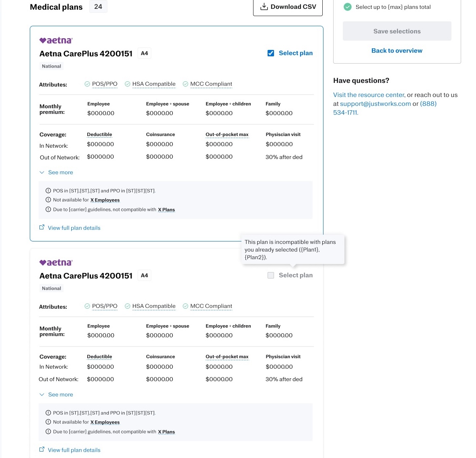
Task: Click the 'X Plans' link in the second card
Action: click(x=166, y=432)
